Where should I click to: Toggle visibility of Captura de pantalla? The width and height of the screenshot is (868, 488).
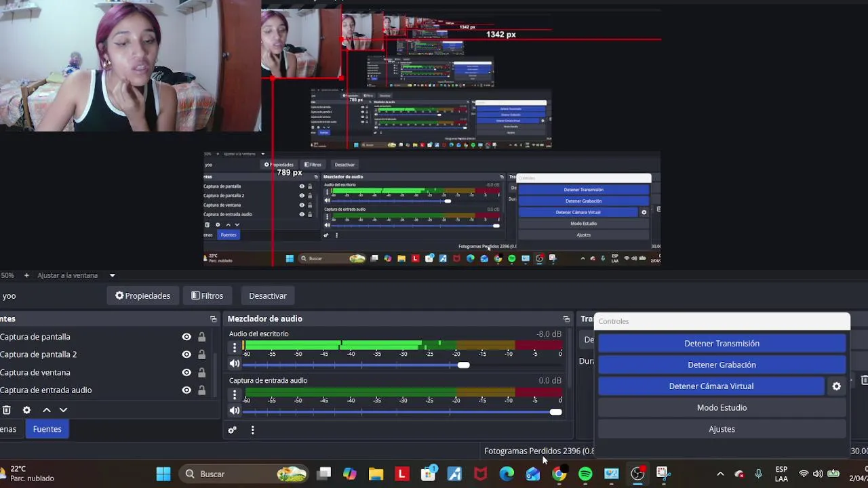coord(186,337)
